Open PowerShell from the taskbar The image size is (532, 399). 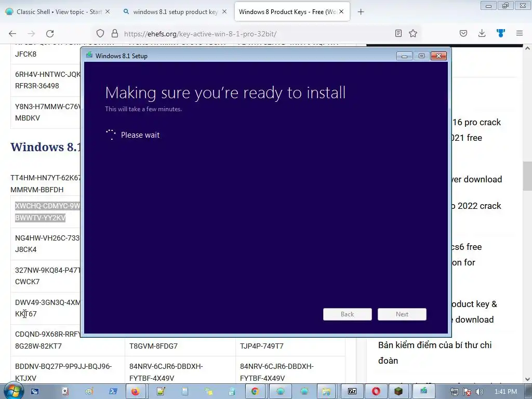coord(113,391)
